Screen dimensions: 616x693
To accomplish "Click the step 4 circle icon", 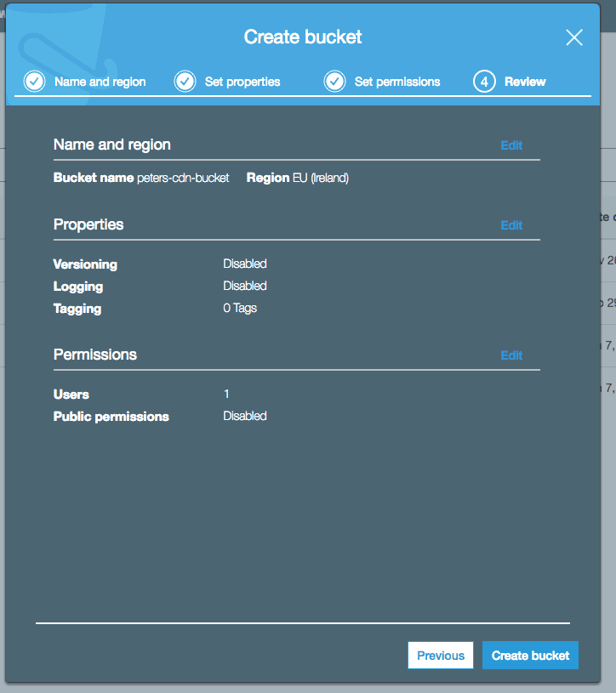I will pyautogui.click(x=484, y=82).
